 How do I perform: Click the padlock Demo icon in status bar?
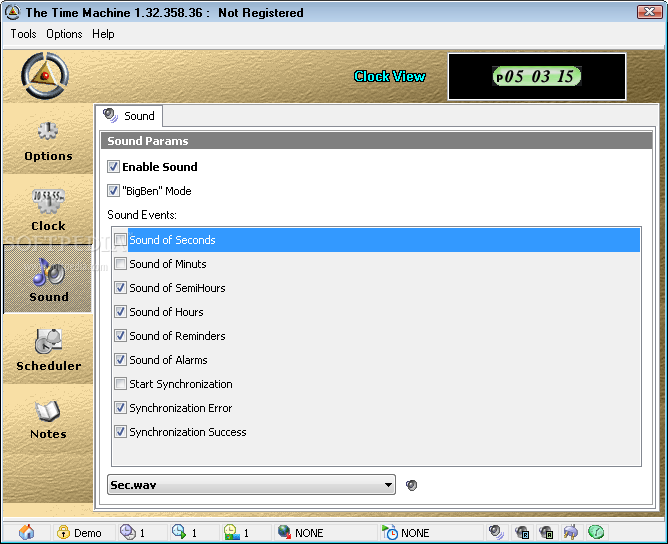click(63, 532)
